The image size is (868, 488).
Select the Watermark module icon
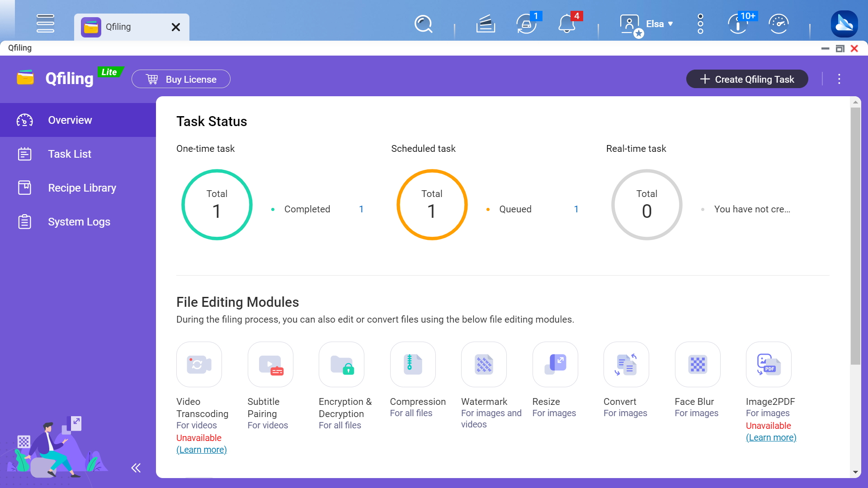pos(484,362)
